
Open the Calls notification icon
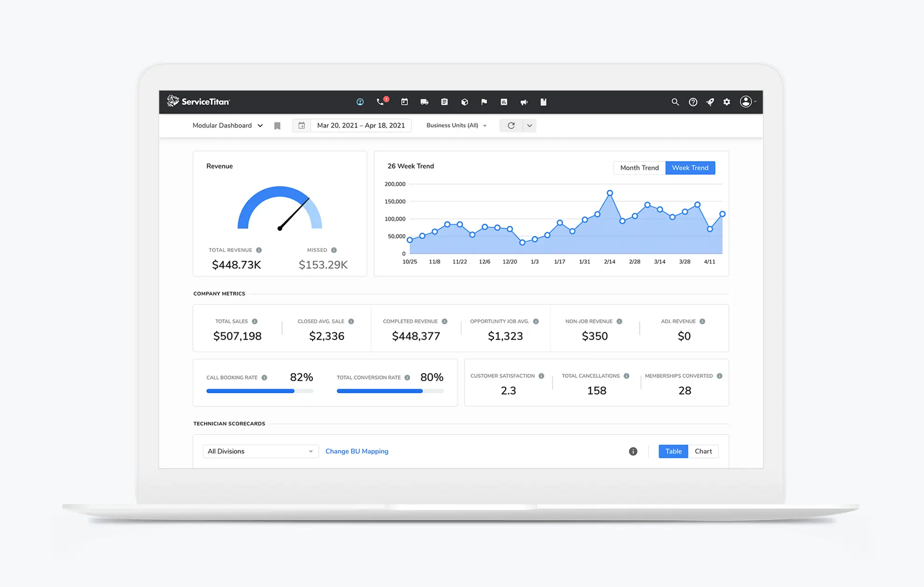click(381, 102)
